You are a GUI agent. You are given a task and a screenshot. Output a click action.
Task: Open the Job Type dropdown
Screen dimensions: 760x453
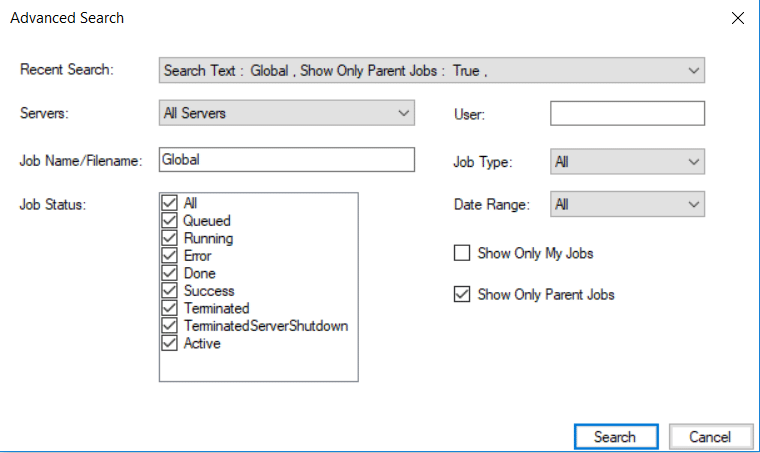point(694,162)
